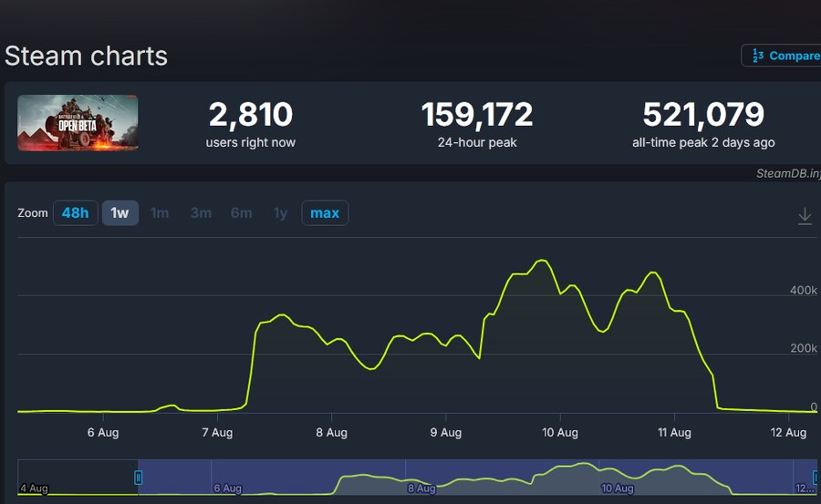
Task: Click the Zoom label
Action: coord(33,213)
